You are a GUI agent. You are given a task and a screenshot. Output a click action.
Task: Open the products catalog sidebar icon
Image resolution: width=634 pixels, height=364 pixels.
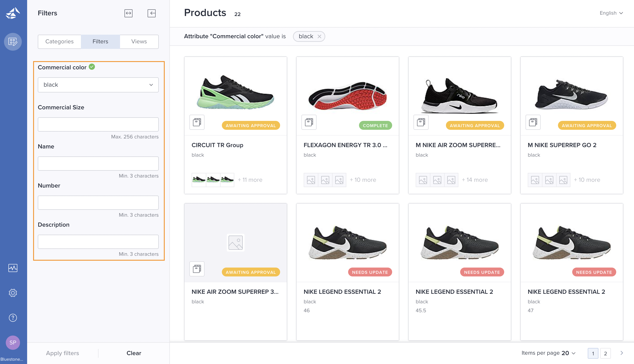13,42
